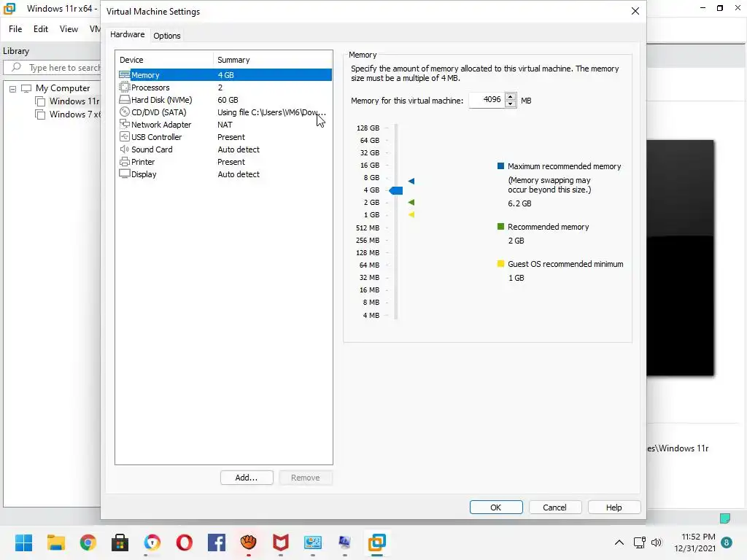
Task: Collapse the My Computer tree node
Action: [13, 89]
